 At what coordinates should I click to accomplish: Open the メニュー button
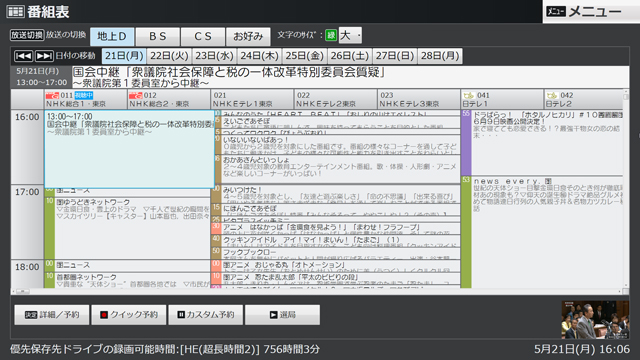pos(591,12)
